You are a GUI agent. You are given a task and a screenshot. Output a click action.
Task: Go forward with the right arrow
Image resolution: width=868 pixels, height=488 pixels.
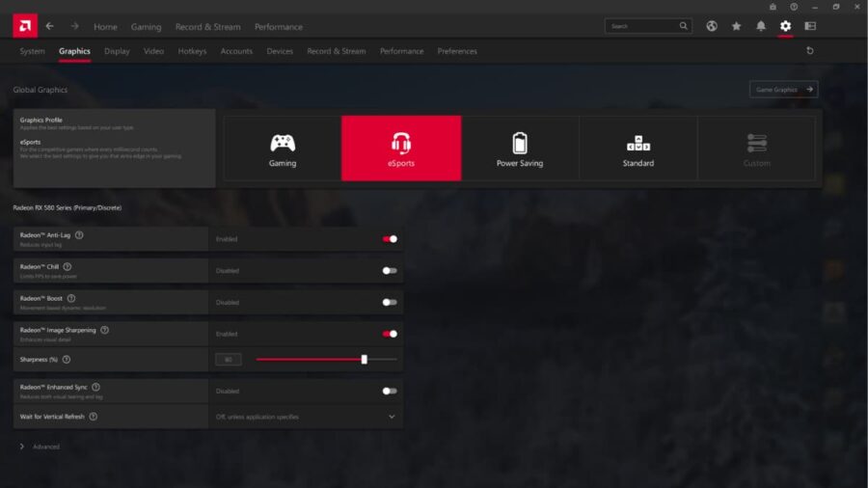(74, 26)
